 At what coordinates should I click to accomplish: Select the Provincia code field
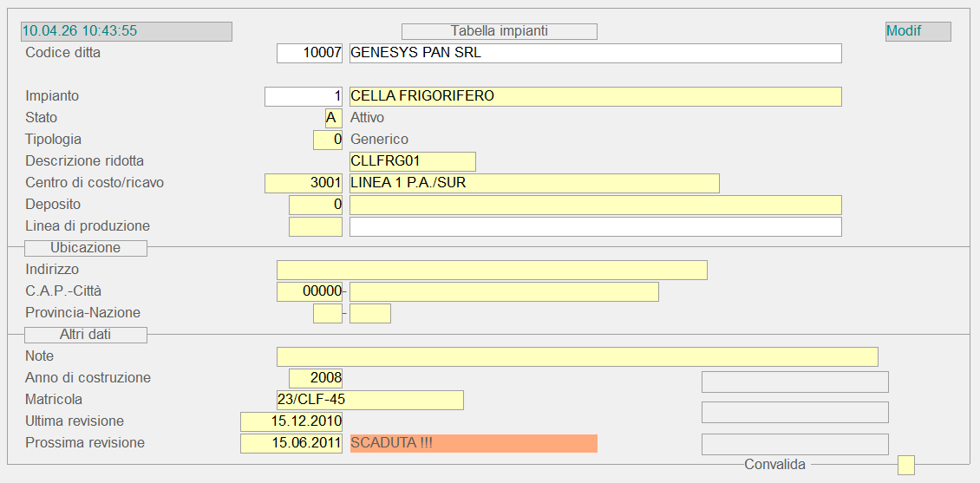pyautogui.click(x=328, y=313)
